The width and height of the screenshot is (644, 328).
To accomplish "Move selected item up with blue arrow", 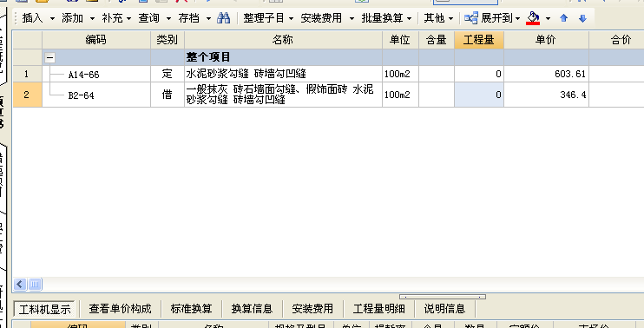I will click(563, 18).
